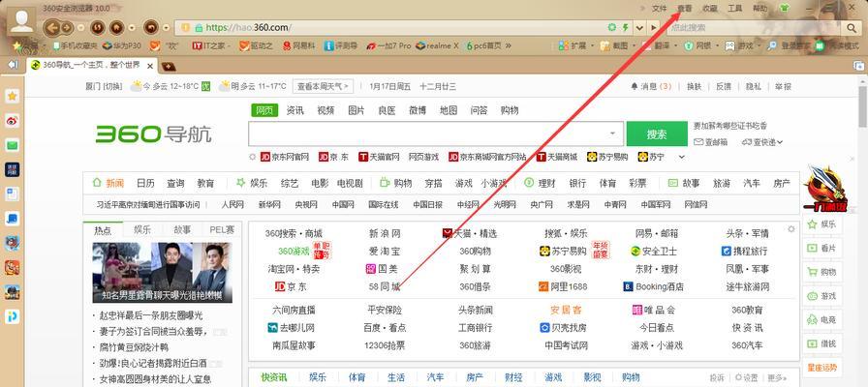Screen dimensions: 868x387
Task: Open the celebrity news photo thumbnail
Action: [162, 273]
